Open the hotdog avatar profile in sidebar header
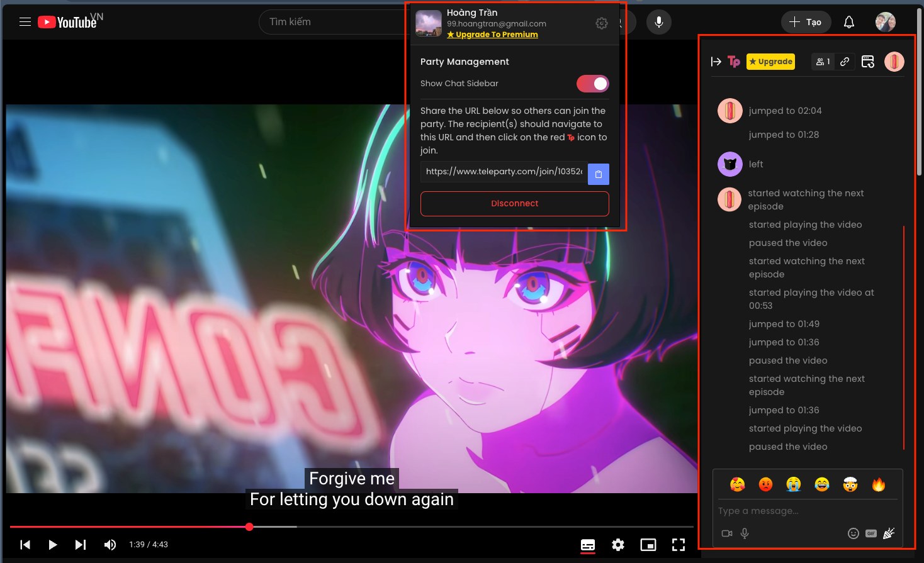This screenshot has width=924, height=563. point(894,62)
